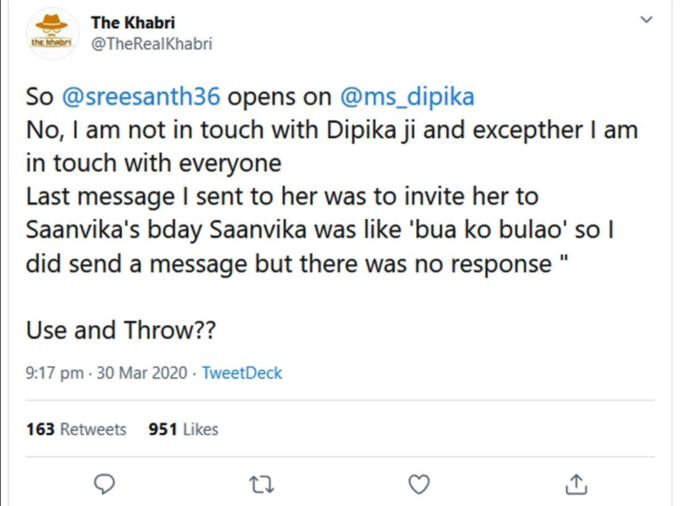This screenshot has width=680, height=506.
Task: Click the line starting 'No, I am not in touch'
Action: pos(332,130)
